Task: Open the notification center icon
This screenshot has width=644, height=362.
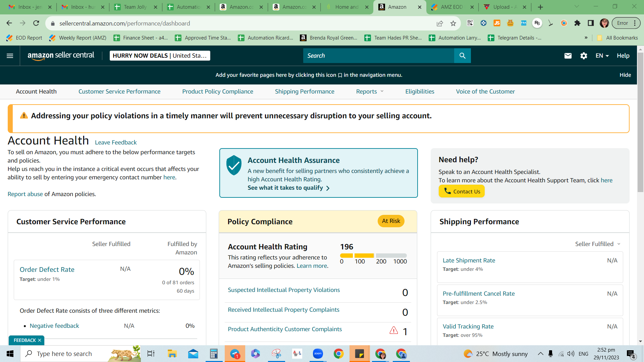Action: pyautogui.click(x=631, y=354)
